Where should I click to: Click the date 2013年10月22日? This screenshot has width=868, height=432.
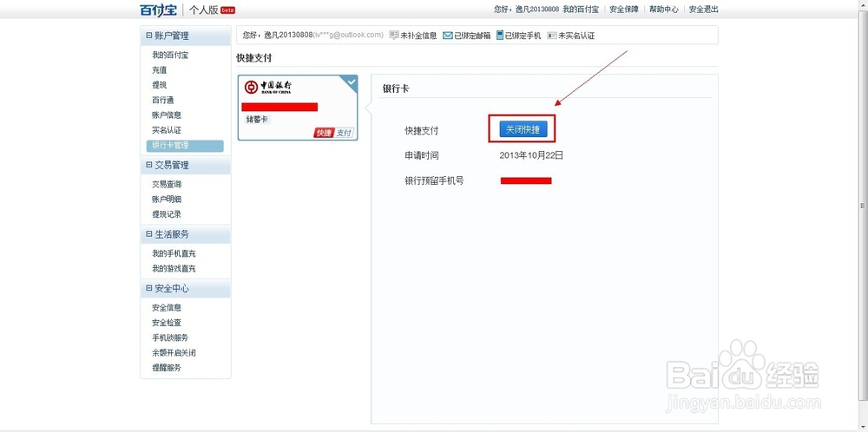pyautogui.click(x=531, y=155)
